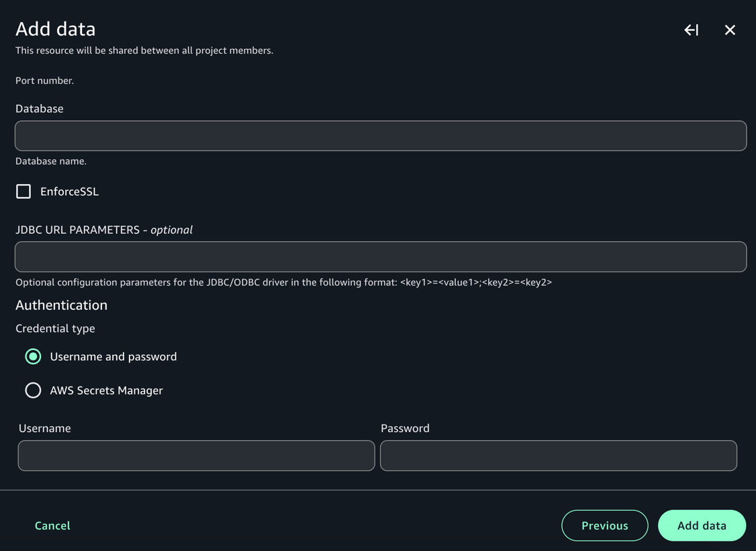Click the EnforceSSL label text
Screen dimensions: 756x551
click(x=69, y=192)
